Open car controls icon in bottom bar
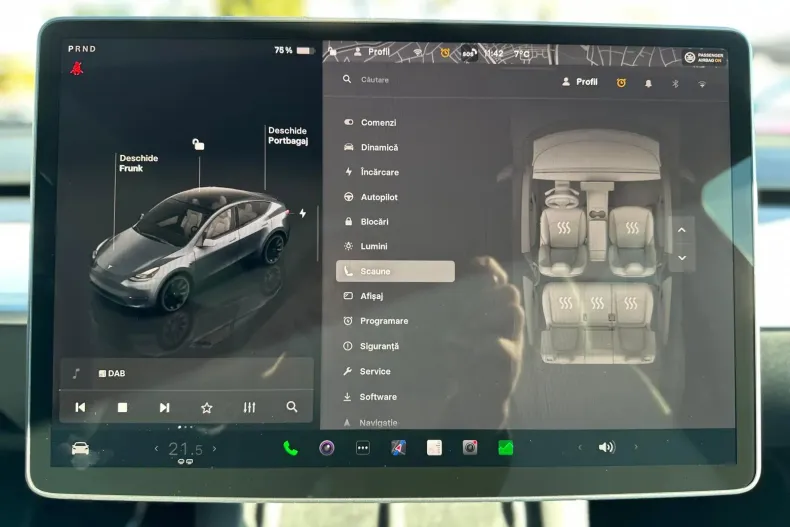 [x=80, y=448]
